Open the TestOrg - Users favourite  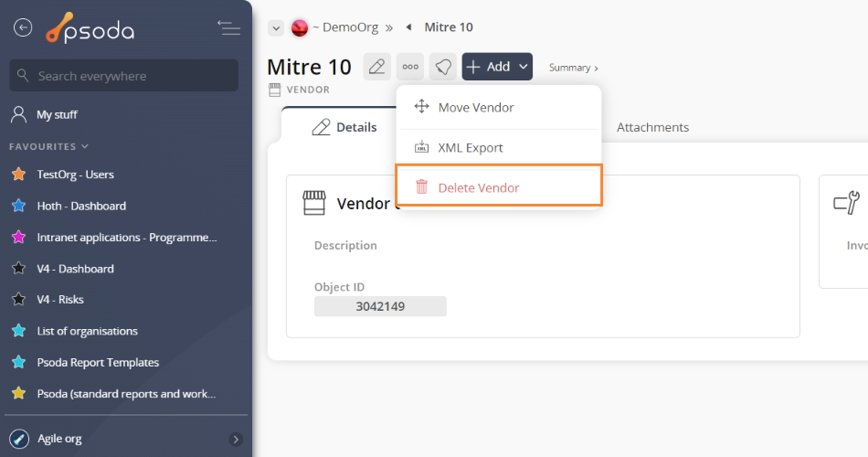pyautogui.click(x=75, y=175)
